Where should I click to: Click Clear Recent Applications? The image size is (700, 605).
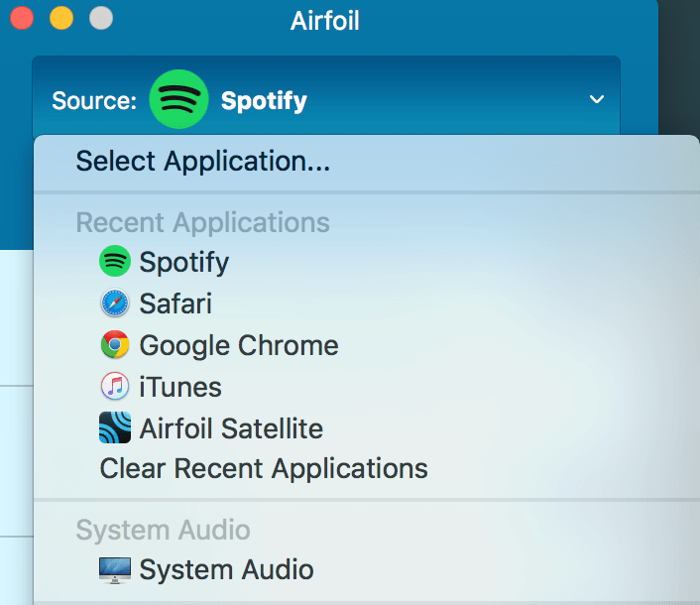[x=264, y=469]
